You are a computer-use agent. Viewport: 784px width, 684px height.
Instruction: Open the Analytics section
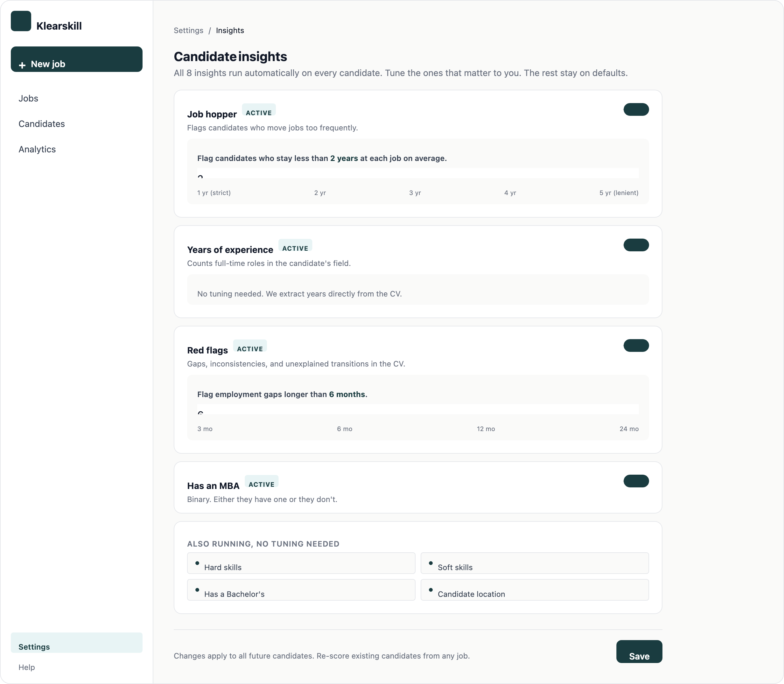[x=37, y=150]
